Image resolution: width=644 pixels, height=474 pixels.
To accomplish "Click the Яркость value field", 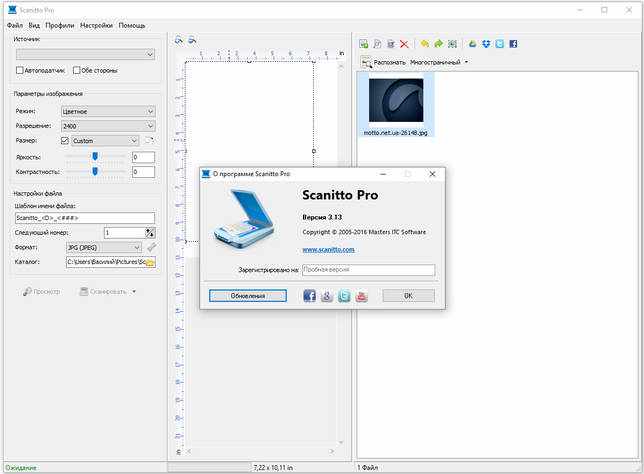I will point(143,157).
